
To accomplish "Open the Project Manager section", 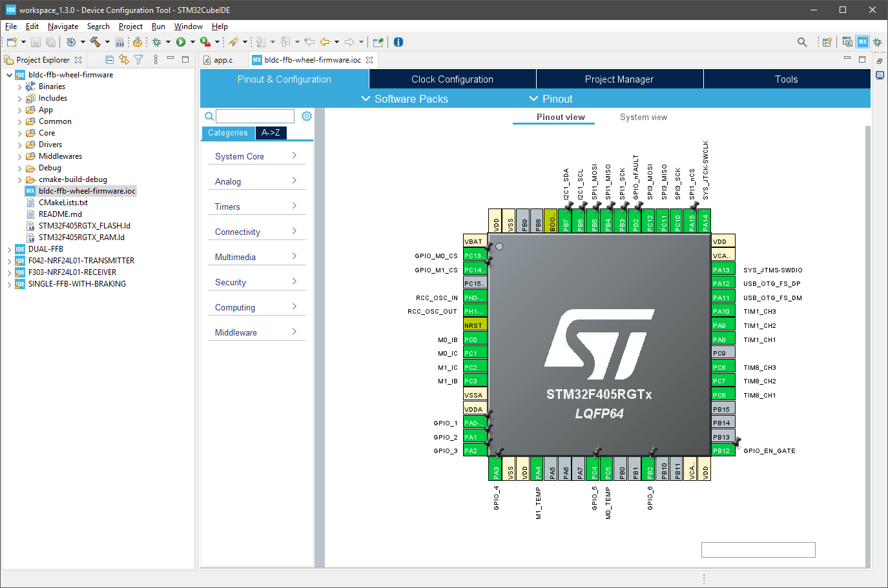I will [x=619, y=79].
